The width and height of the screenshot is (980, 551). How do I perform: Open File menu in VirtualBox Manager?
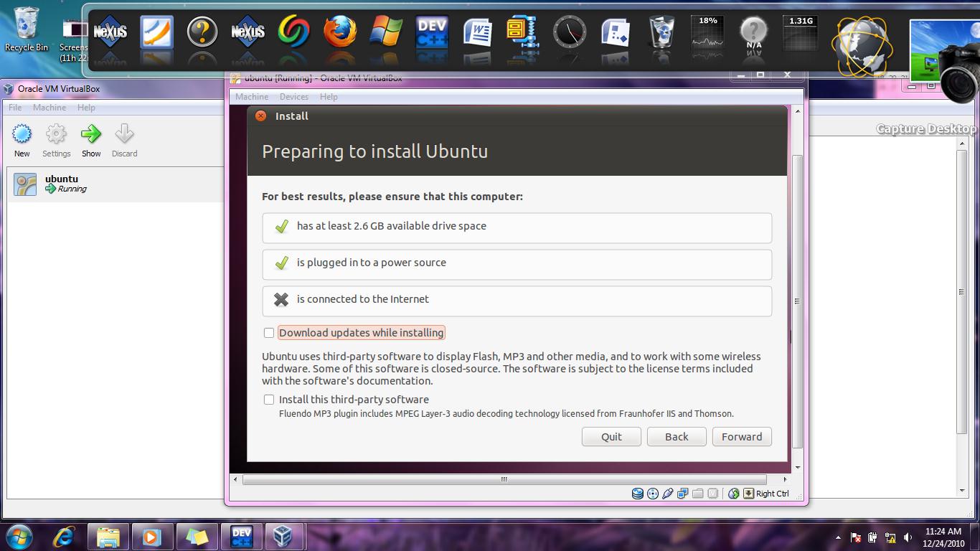pyautogui.click(x=15, y=108)
